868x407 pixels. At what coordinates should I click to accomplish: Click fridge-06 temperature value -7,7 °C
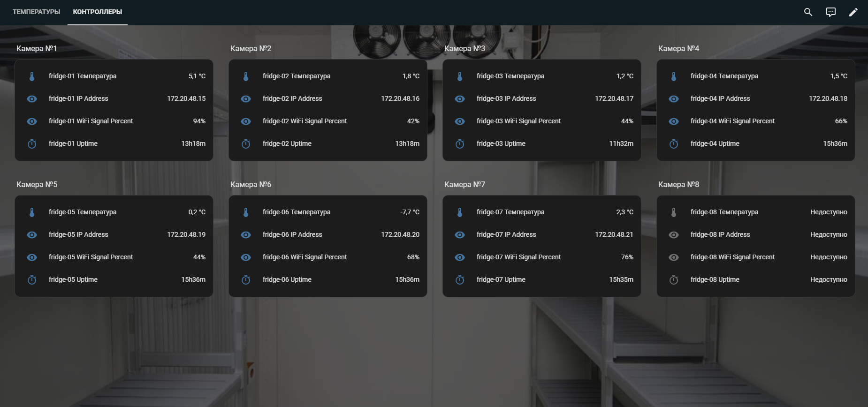click(410, 212)
